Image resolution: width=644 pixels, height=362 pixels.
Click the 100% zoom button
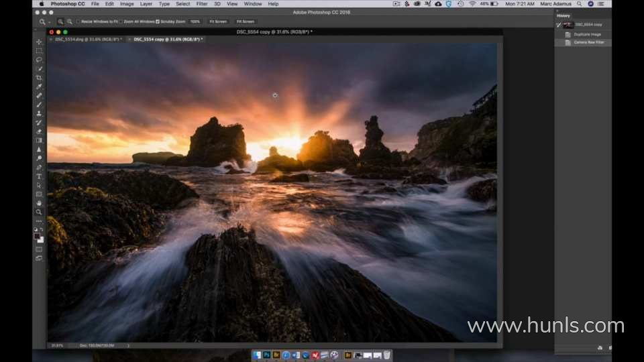point(195,21)
